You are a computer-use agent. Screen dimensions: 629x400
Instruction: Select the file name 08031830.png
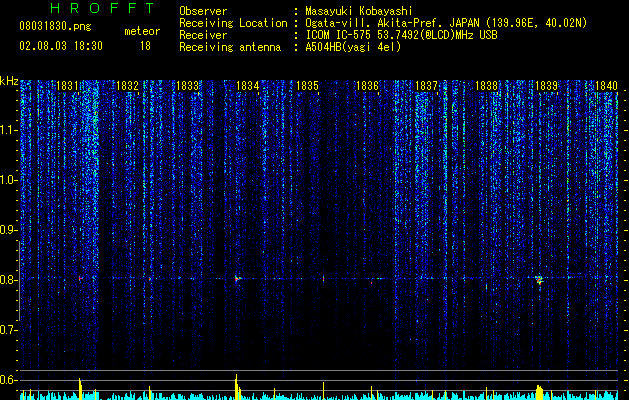point(55,27)
